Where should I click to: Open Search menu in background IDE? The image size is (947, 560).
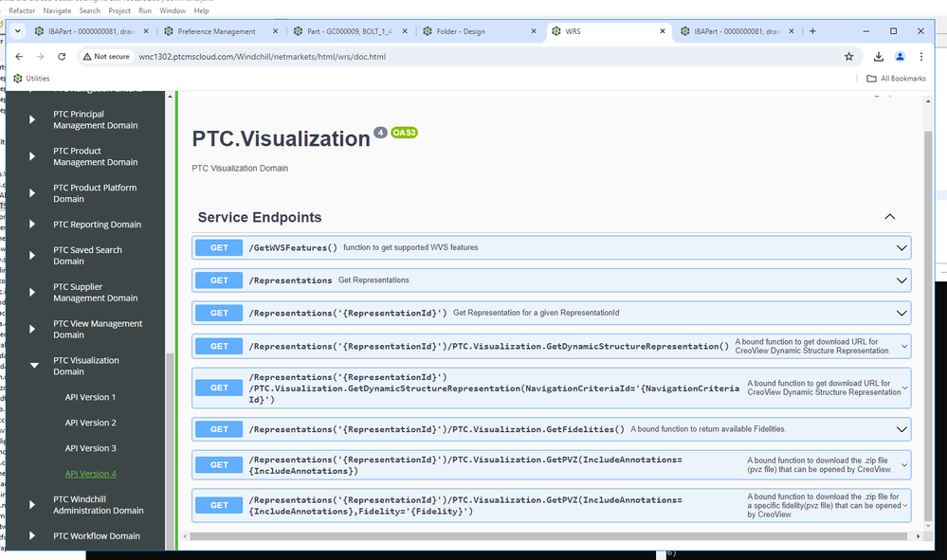(x=90, y=10)
